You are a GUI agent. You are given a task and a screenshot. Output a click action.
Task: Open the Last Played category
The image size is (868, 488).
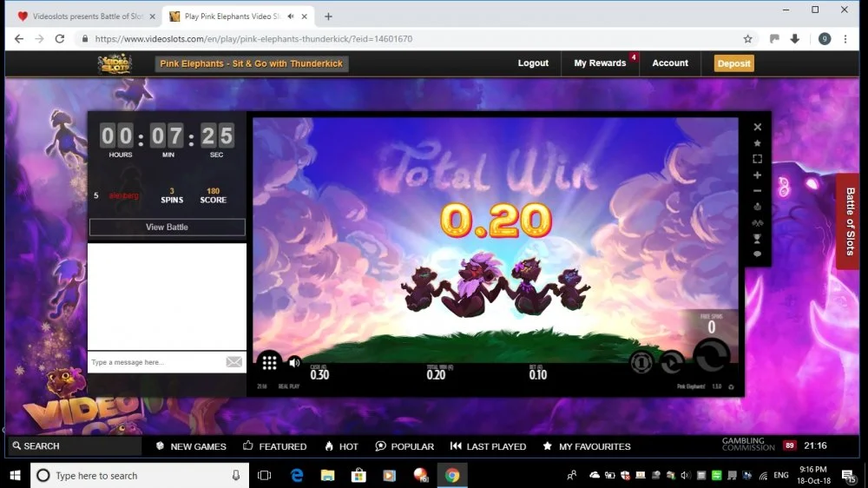[488, 446]
